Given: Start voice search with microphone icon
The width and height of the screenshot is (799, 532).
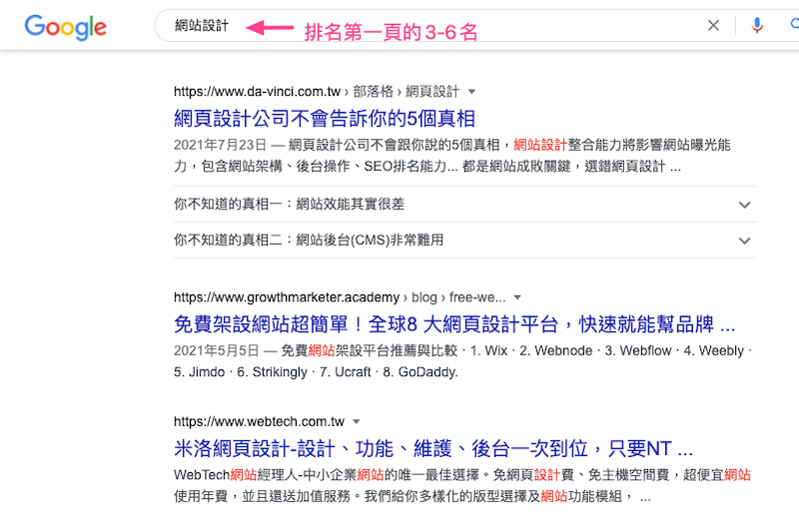Looking at the screenshot, I should pos(757,25).
